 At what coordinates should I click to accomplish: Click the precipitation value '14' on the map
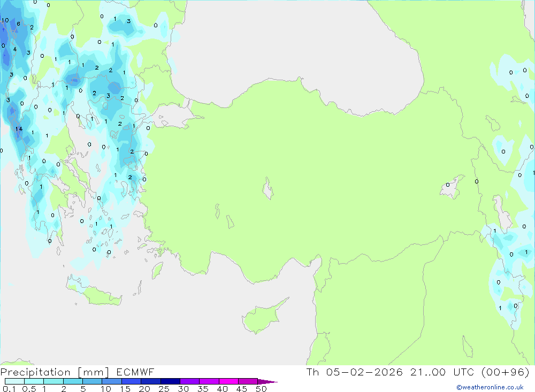pos(19,129)
